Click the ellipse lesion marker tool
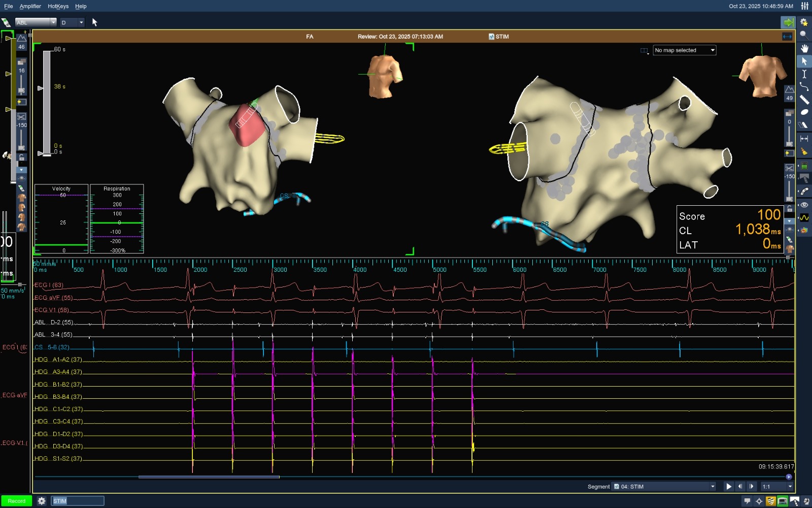812x508 pixels. (804, 112)
